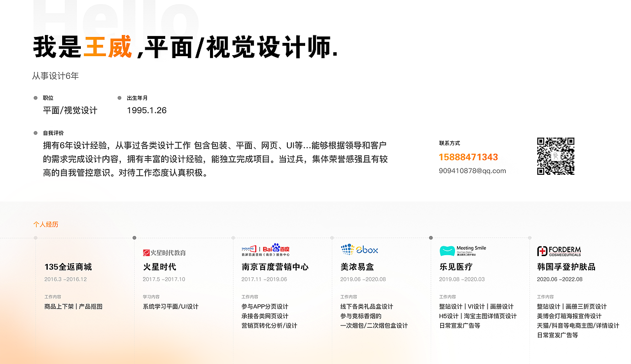Click the FORDERM Cosmeceuticals logo
631x364 pixels.
click(559, 251)
